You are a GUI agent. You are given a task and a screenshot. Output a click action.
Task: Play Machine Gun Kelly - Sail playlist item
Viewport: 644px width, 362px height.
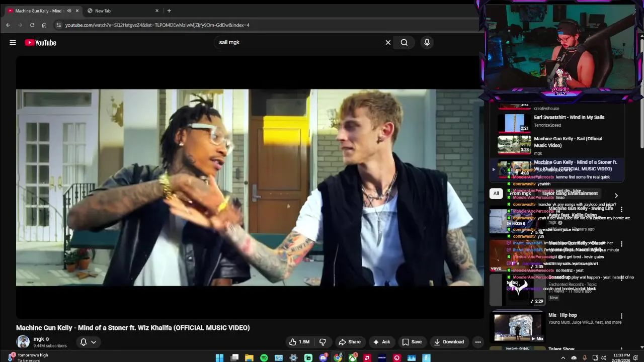pyautogui.click(x=568, y=142)
